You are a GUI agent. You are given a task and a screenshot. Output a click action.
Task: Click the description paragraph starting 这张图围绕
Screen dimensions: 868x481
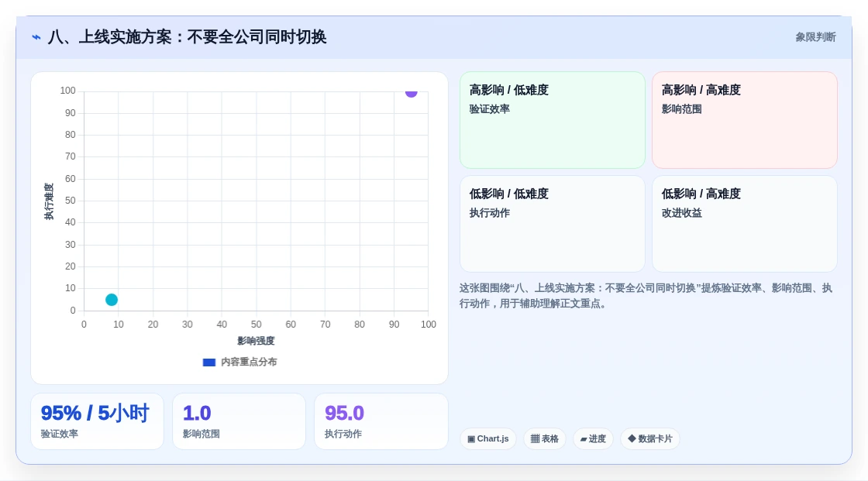click(646, 296)
